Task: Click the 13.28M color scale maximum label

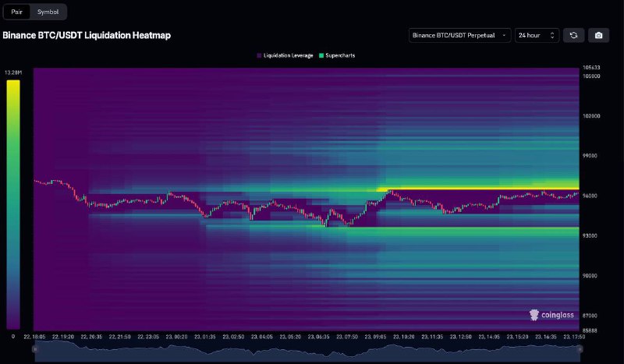Action: [x=13, y=72]
